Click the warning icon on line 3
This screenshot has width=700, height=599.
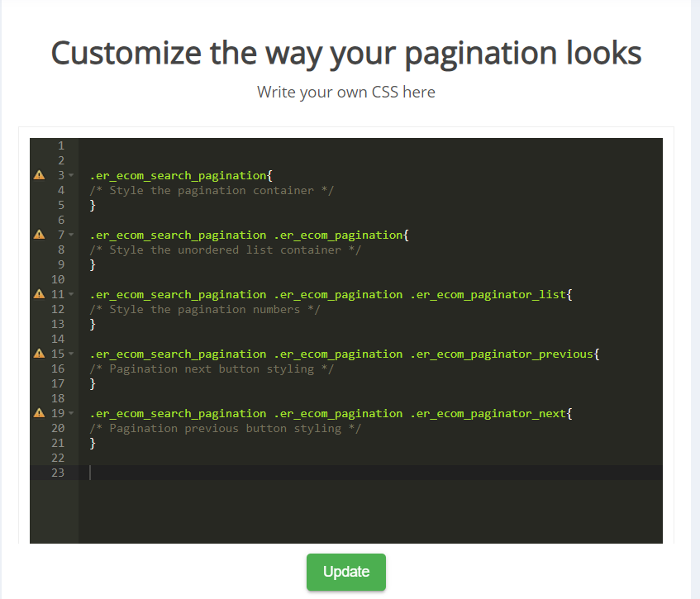coord(39,175)
